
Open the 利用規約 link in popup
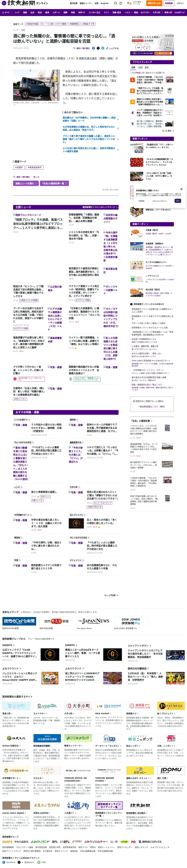pyautogui.click(x=142, y=201)
